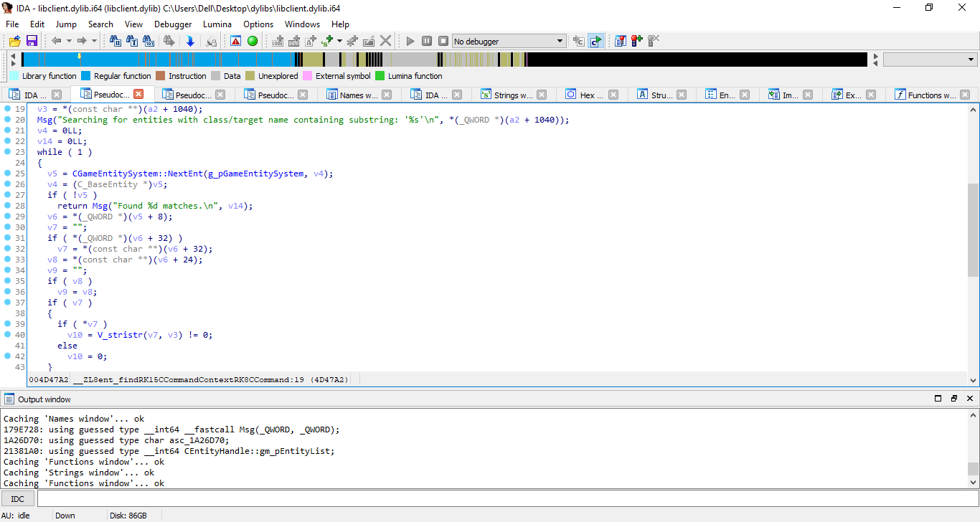Open the Jump menu
The image size is (980, 522).
point(66,24)
